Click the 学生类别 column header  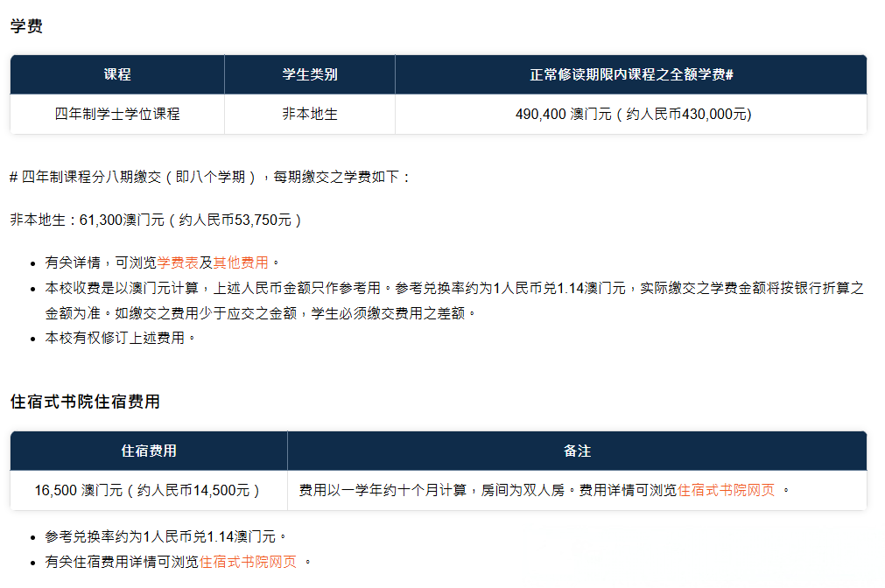click(x=309, y=74)
